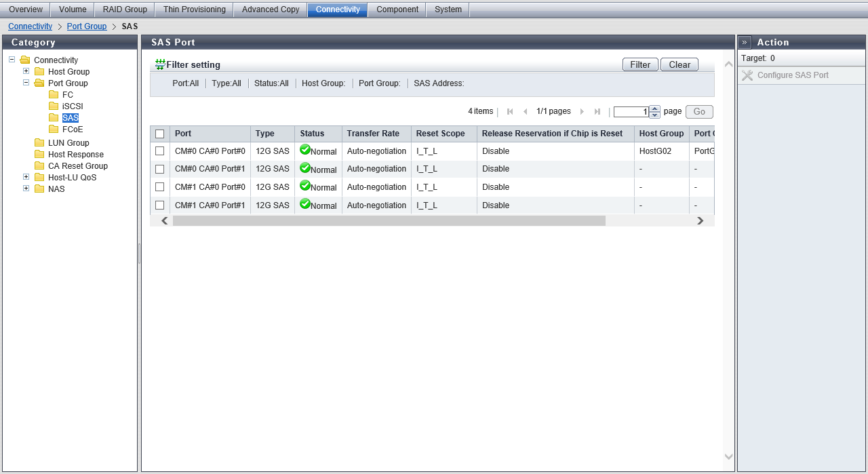Collapse the Port Group tree node
868x474 pixels.
coord(26,83)
